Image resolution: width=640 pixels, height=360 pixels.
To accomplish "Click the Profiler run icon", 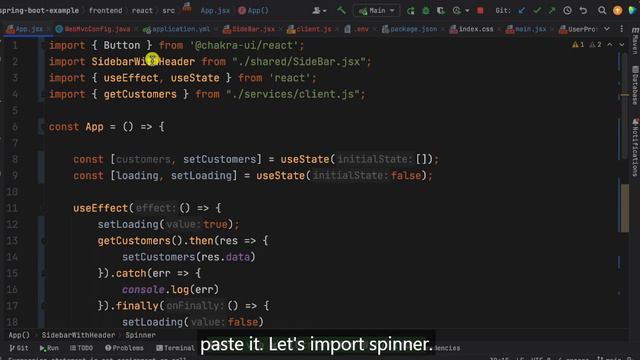I will tap(456, 11).
